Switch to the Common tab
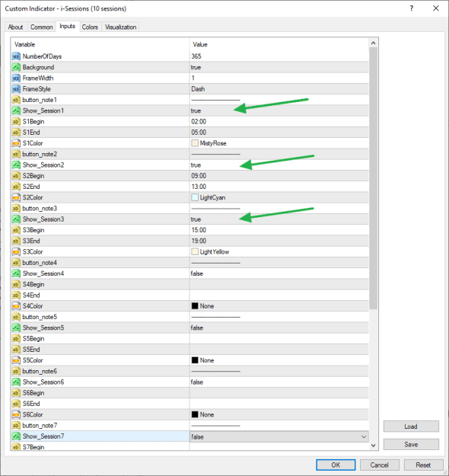Image resolution: width=449 pixels, height=476 pixels. 42,27
